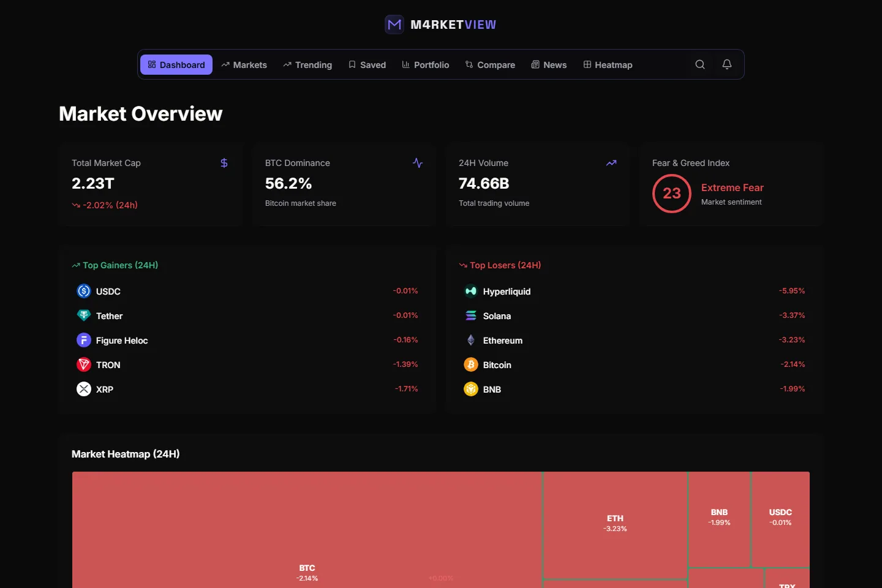Open XRP in Top Gainers list
The height and width of the screenshot is (588, 882).
(247, 389)
